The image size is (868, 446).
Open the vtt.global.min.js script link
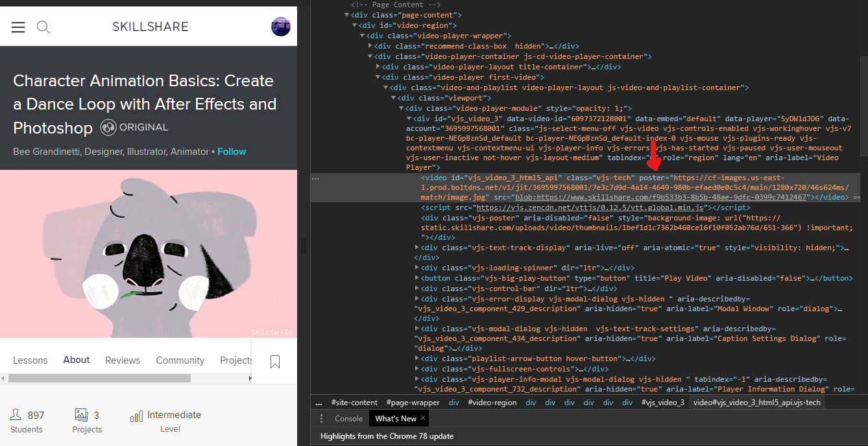click(590, 207)
